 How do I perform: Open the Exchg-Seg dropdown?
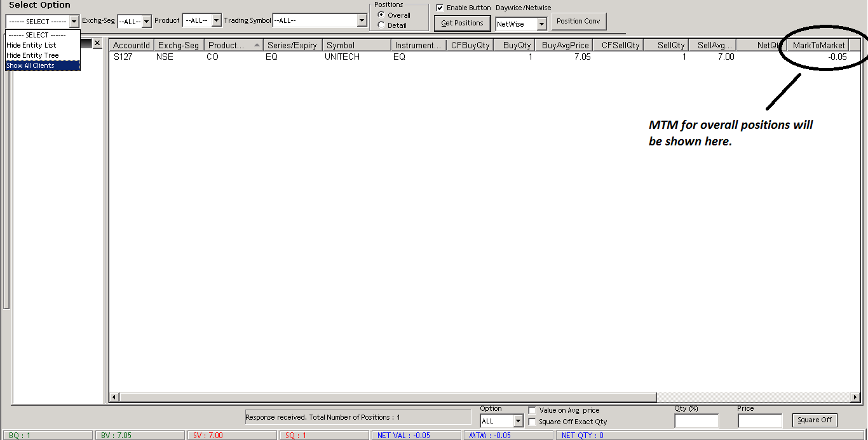click(147, 22)
